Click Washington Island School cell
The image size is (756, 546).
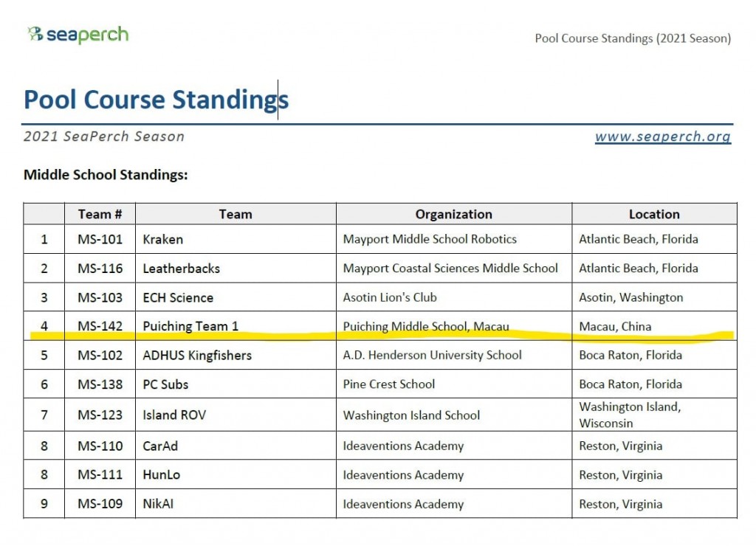pyautogui.click(x=411, y=415)
